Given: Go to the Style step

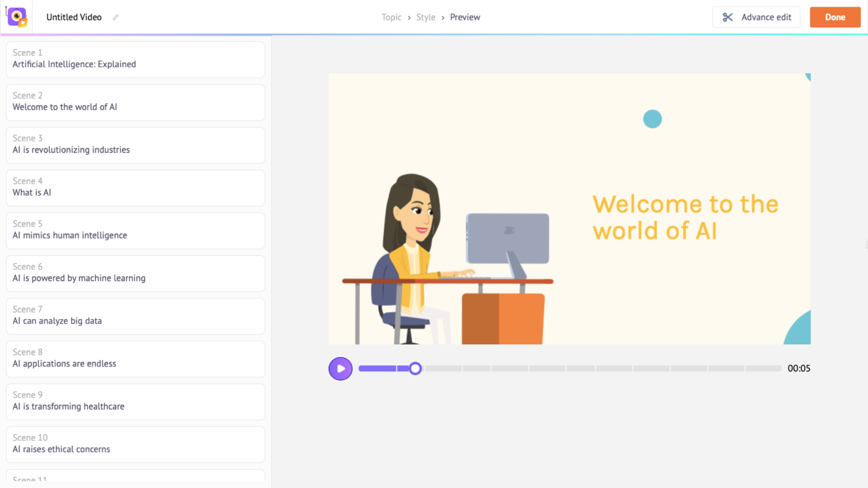Looking at the screenshot, I should pyautogui.click(x=425, y=17).
